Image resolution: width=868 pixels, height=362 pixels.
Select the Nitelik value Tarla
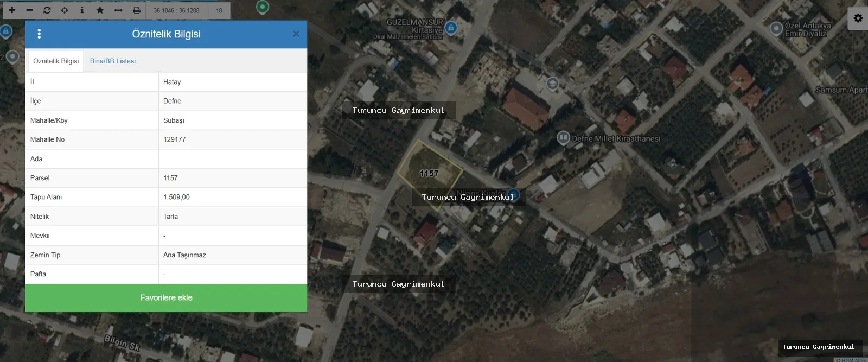[170, 217]
